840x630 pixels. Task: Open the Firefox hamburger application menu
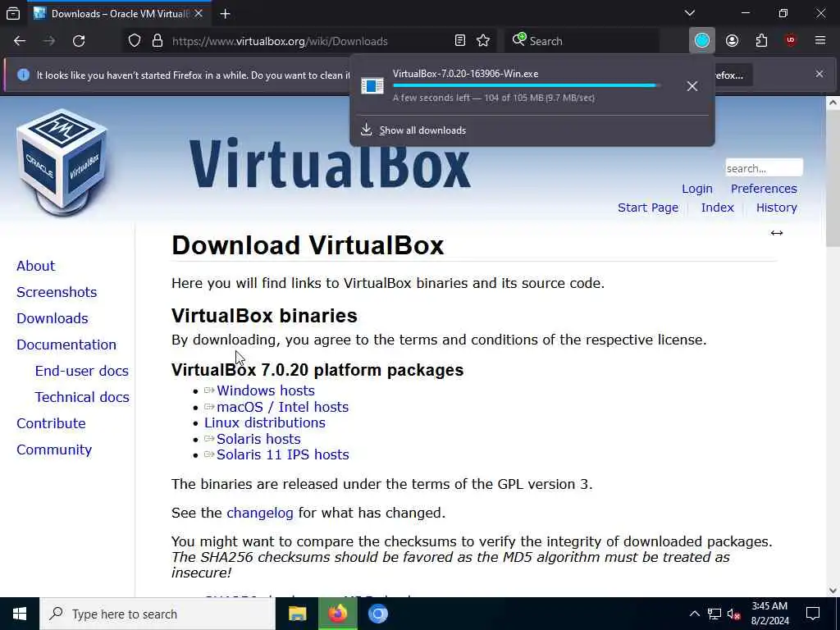click(x=819, y=41)
